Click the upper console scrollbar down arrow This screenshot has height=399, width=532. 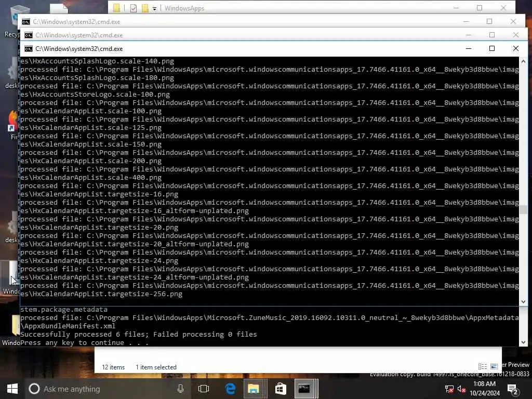[x=523, y=301]
